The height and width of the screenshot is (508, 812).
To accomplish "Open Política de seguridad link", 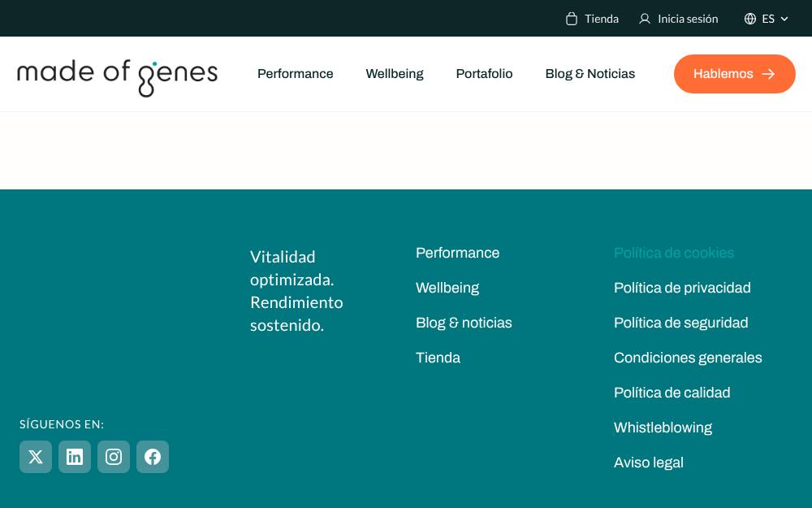I will (x=681, y=323).
